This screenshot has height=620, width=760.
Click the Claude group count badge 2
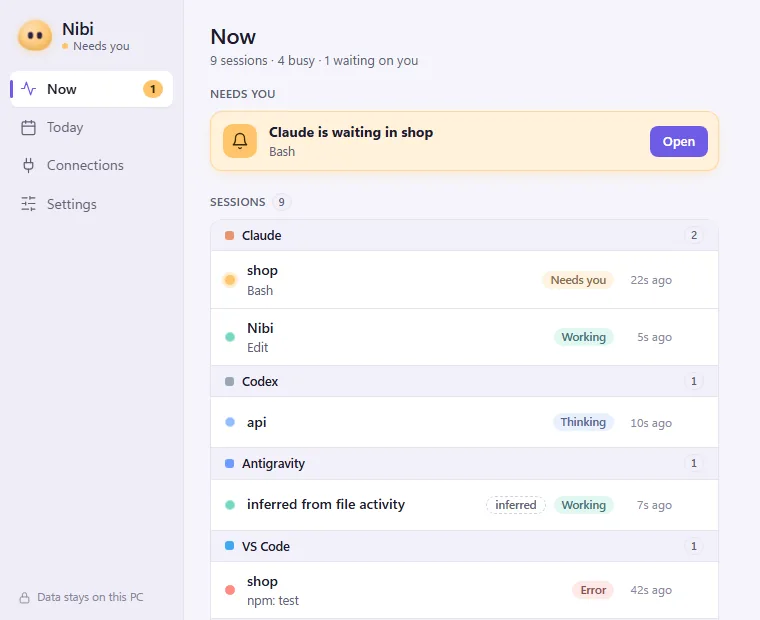pos(694,236)
